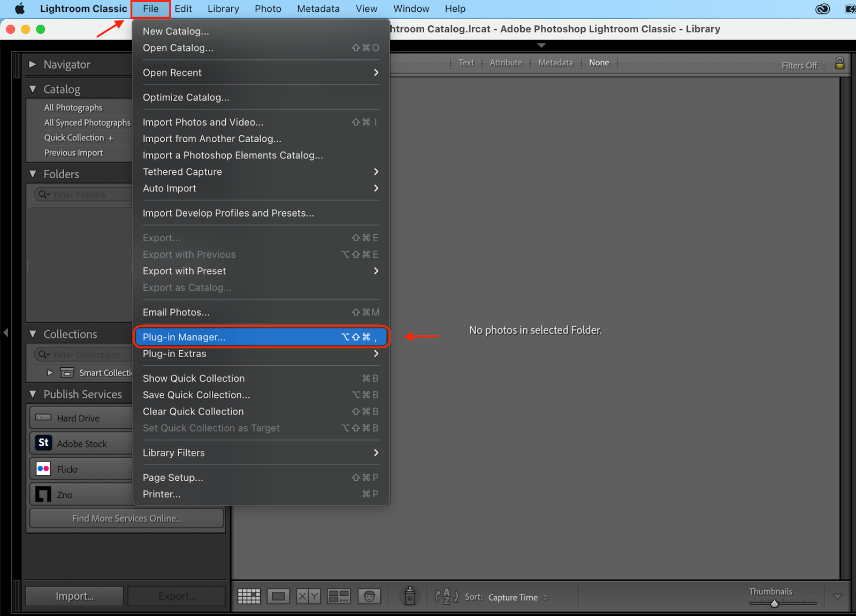Click the Filter Folders search field
The width and height of the screenshot is (856, 616).
83,195
